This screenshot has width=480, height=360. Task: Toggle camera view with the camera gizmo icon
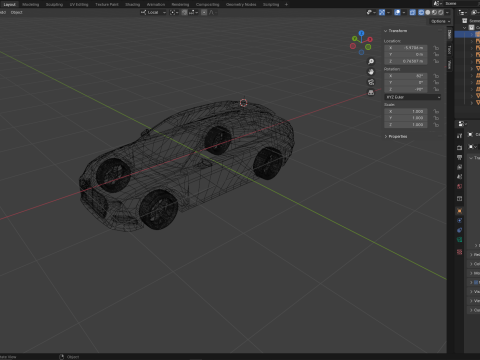click(x=371, y=82)
